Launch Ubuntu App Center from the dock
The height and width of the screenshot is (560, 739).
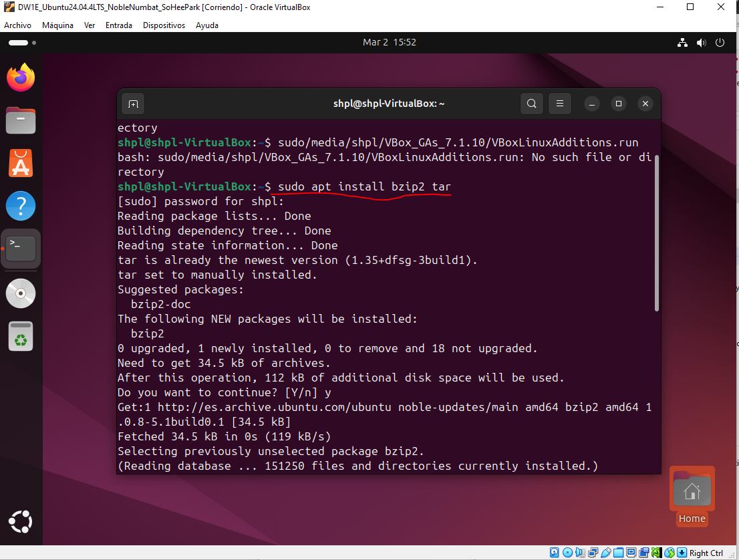(x=21, y=163)
